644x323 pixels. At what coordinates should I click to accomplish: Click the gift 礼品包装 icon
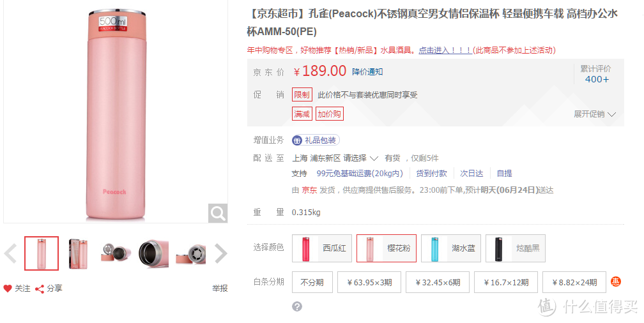tap(297, 140)
